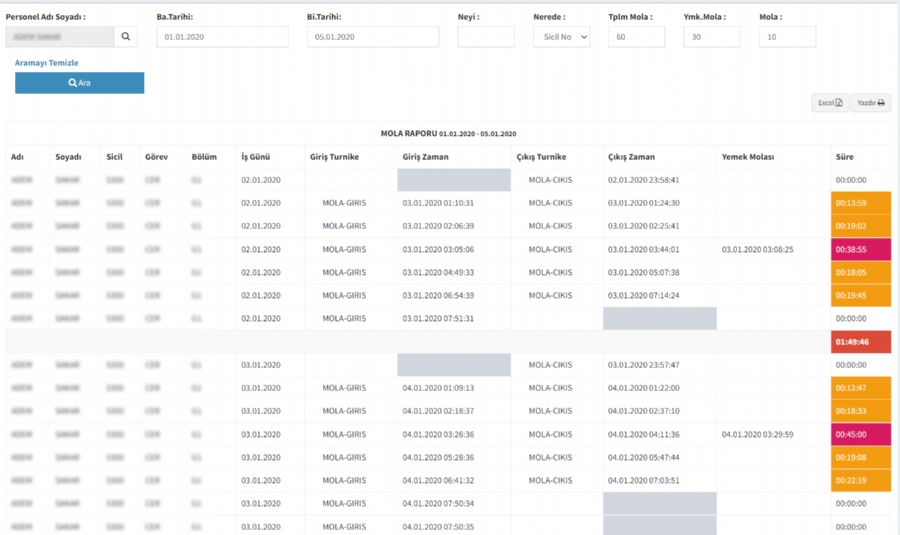Image resolution: width=900 pixels, height=535 pixels.
Task: Click the yemek molası time 04.01.2020 03:29:59
Action: [x=757, y=435]
